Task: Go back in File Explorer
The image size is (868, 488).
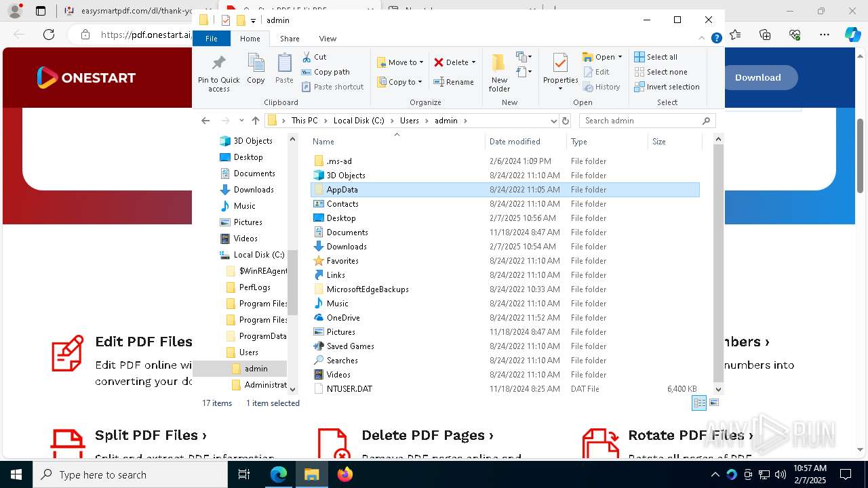Action: tap(205, 121)
